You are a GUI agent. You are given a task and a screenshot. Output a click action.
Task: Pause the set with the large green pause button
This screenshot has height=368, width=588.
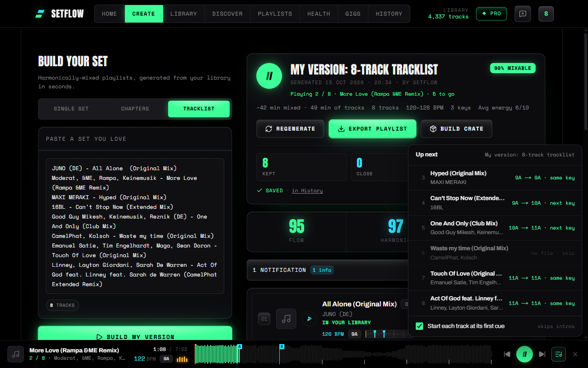269,76
